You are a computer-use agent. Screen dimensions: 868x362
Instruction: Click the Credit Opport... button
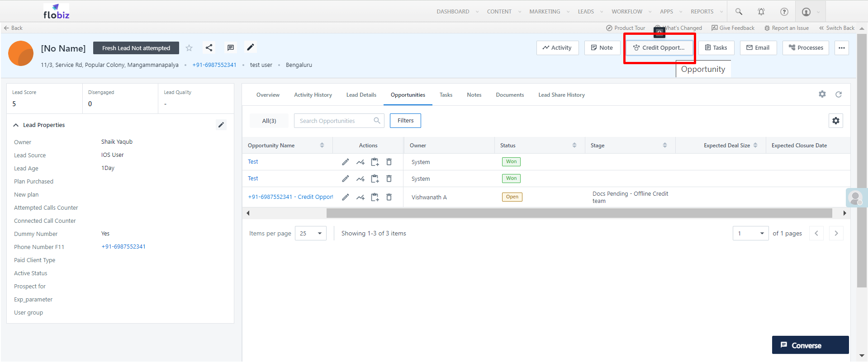(x=659, y=48)
